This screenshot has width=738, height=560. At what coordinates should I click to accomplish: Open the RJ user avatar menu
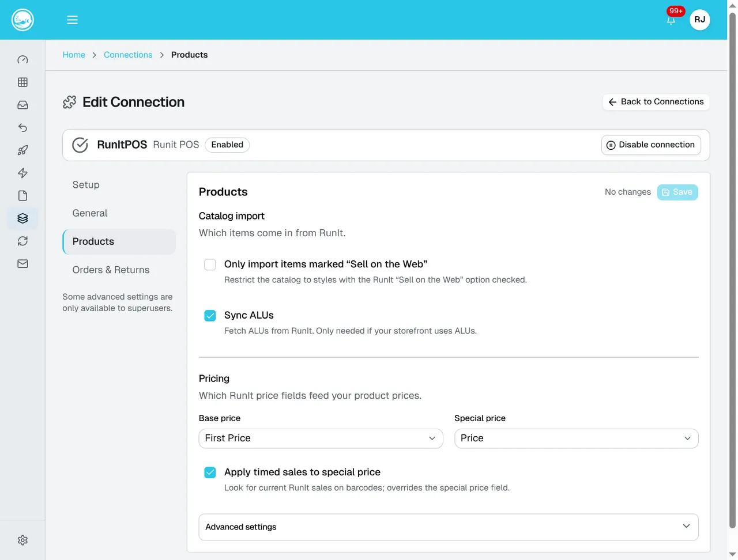coord(700,20)
